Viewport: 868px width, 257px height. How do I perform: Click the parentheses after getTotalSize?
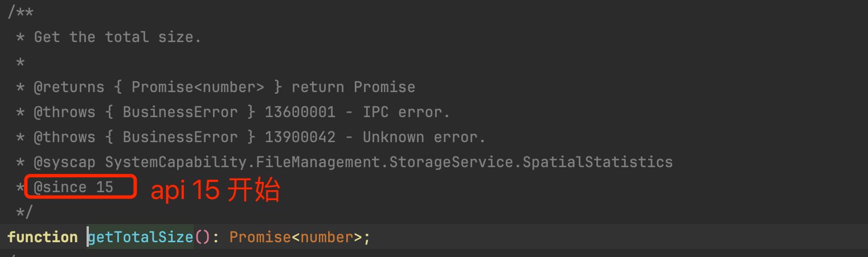point(203,237)
